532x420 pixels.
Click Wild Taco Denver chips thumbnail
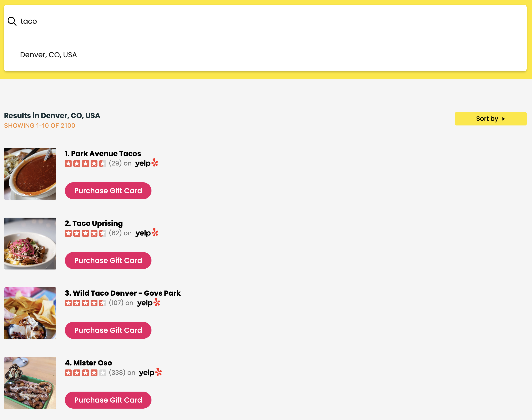coord(30,313)
